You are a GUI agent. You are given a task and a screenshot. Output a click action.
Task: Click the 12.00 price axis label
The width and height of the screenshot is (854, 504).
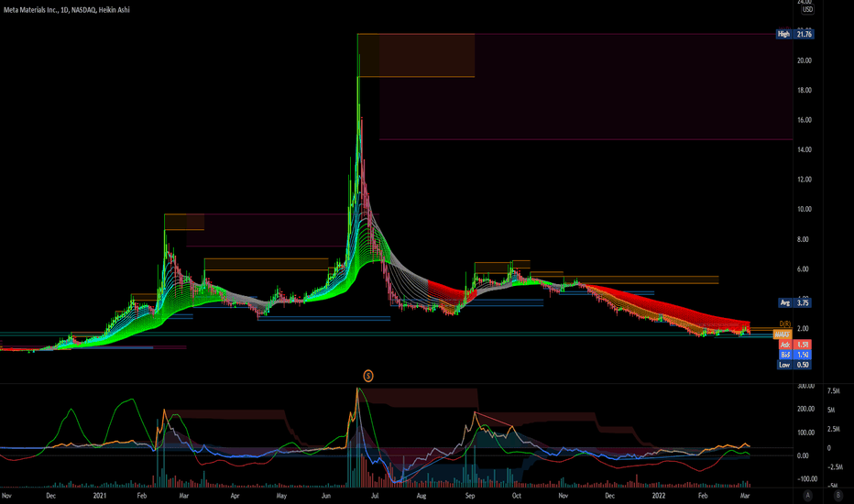(805, 180)
